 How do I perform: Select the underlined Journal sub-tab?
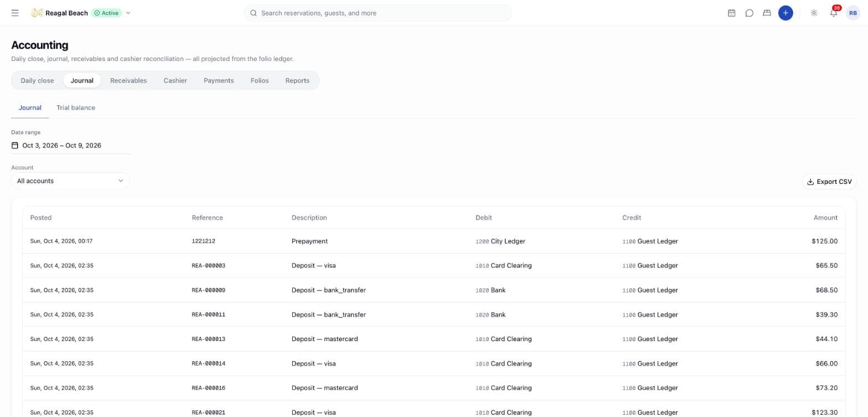[x=30, y=107]
